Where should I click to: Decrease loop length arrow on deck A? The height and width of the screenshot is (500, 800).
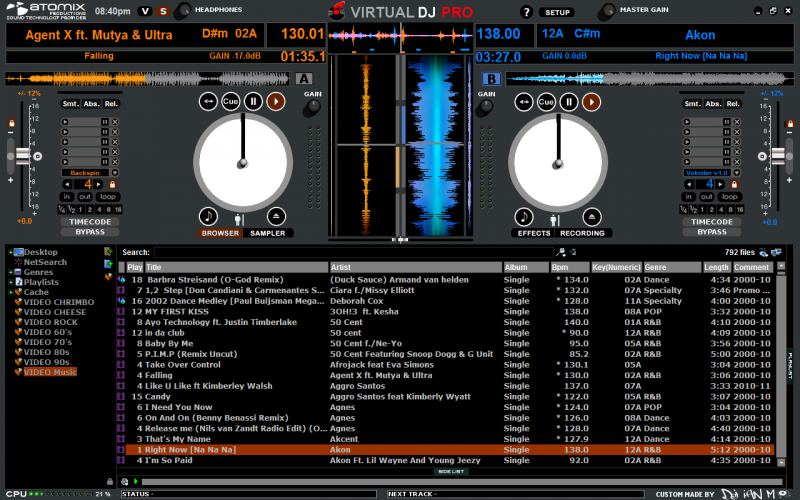tap(67, 184)
